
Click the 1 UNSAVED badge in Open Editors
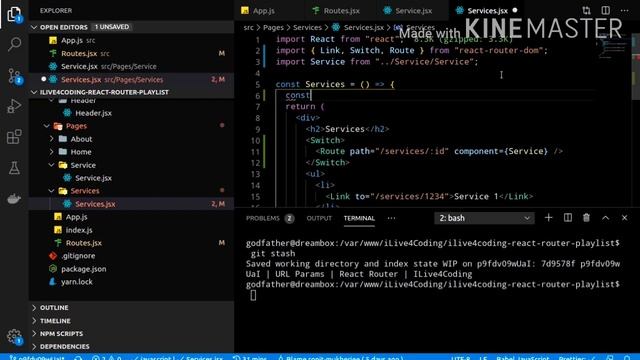click(x=111, y=27)
